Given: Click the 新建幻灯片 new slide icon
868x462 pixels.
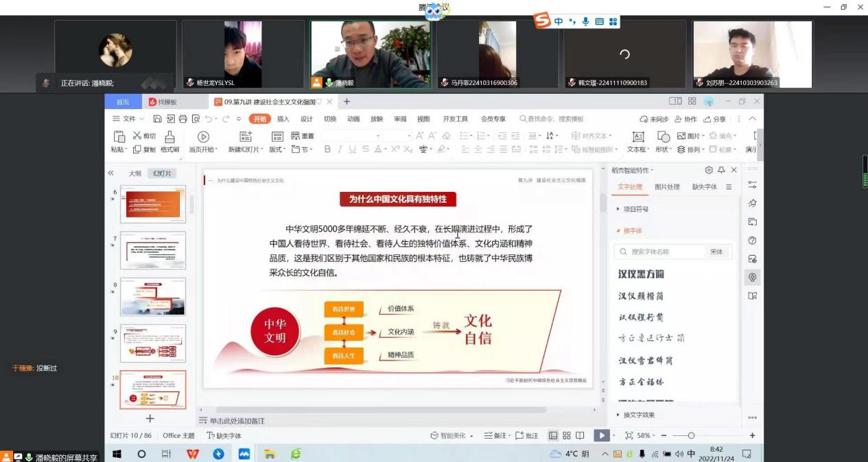Looking at the screenshot, I should click(x=245, y=137).
